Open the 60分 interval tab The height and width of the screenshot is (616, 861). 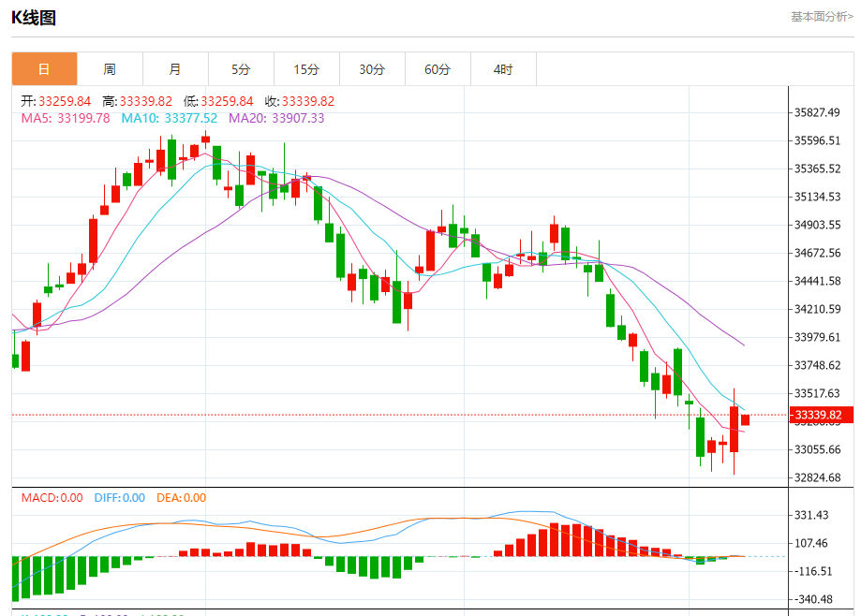[x=438, y=69]
